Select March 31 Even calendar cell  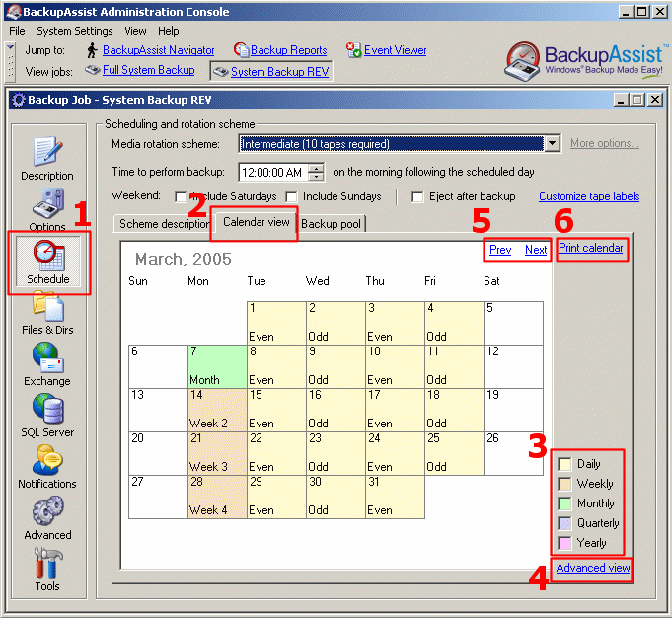point(395,497)
